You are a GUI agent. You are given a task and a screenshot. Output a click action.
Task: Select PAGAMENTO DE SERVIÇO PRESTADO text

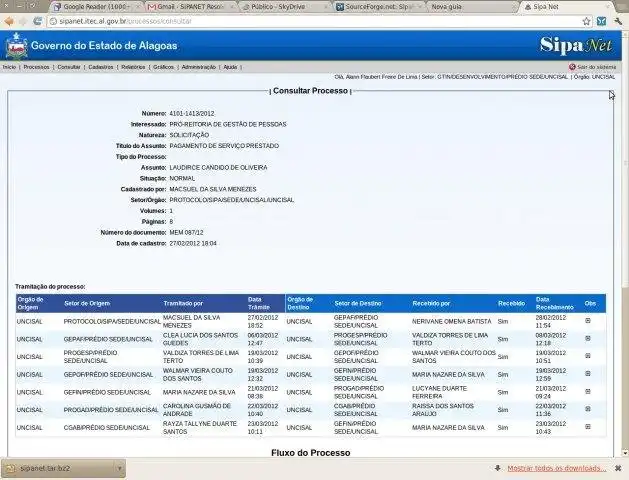[x=224, y=146]
